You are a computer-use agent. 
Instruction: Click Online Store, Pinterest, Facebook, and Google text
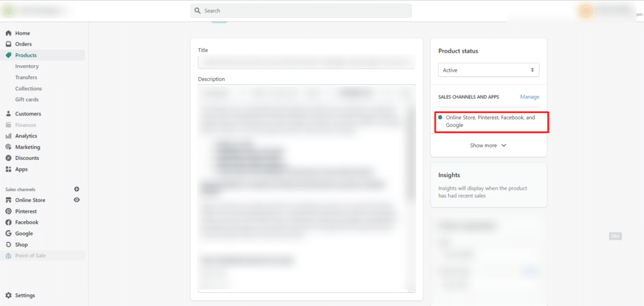click(x=490, y=121)
